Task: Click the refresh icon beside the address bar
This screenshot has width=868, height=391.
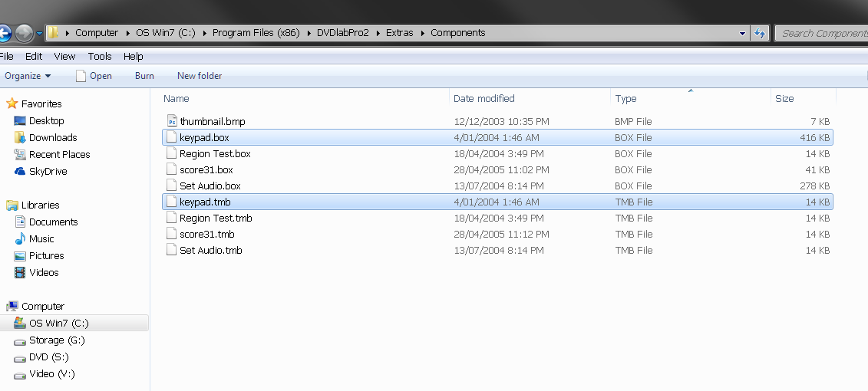Action: (x=760, y=33)
